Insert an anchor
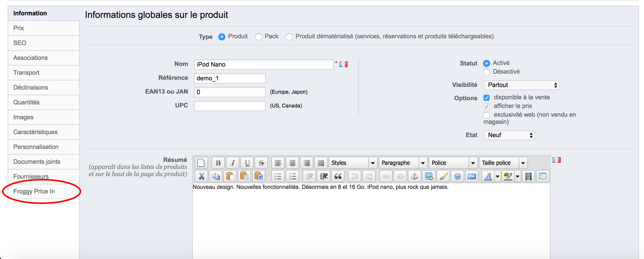 [415, 176]
